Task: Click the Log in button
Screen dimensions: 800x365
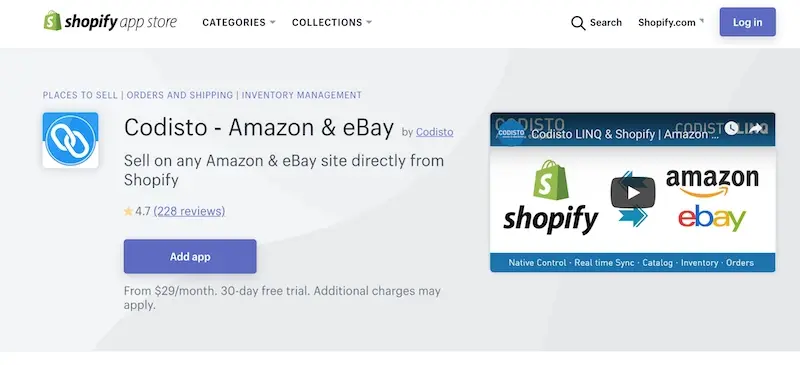Action: click(x=747, y=22)
